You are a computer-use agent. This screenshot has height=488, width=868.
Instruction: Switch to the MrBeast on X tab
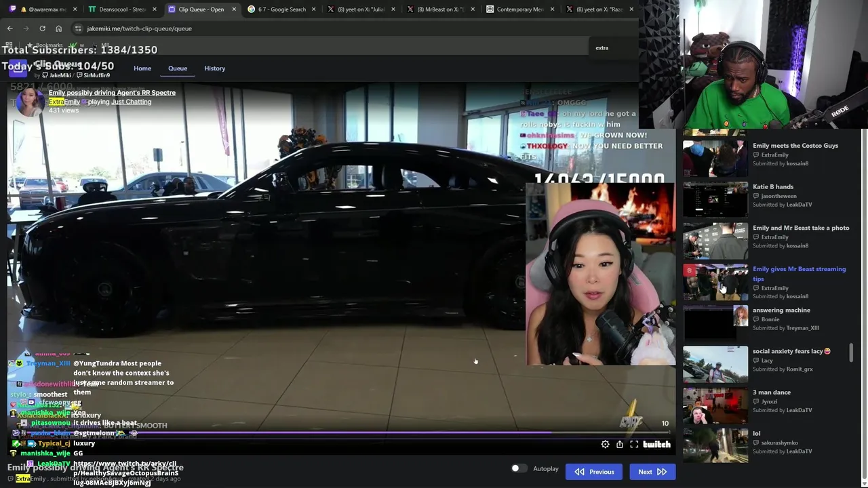pyautogui.click(x=441, y=9)
